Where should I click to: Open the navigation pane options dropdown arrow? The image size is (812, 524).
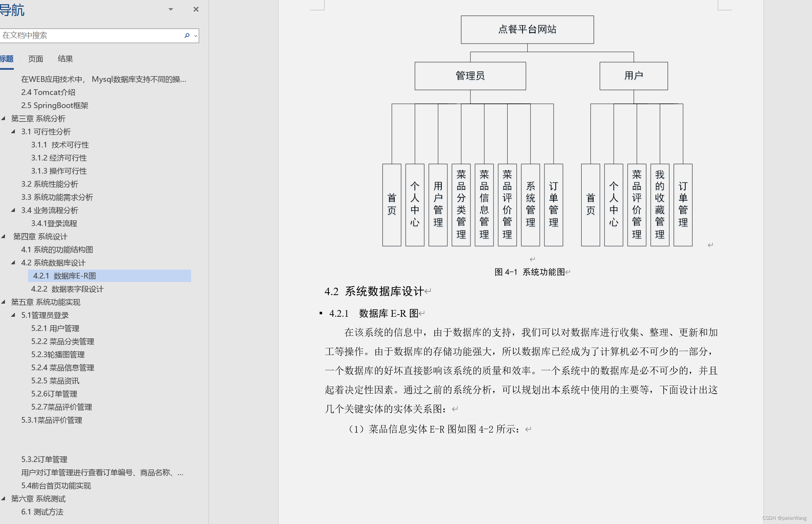(x=171, y=10)
